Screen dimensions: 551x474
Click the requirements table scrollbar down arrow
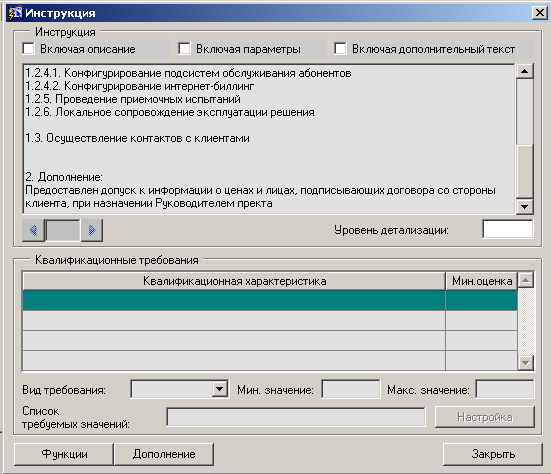click(x=526, y=362)
